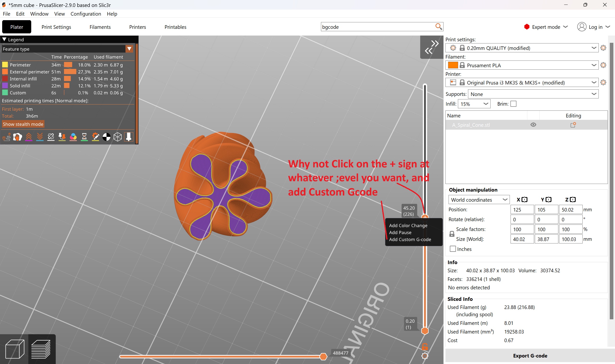This screenshot has height=364, width=615.
Task: Open the Expert mode dropdown
Action: point(546,27)
